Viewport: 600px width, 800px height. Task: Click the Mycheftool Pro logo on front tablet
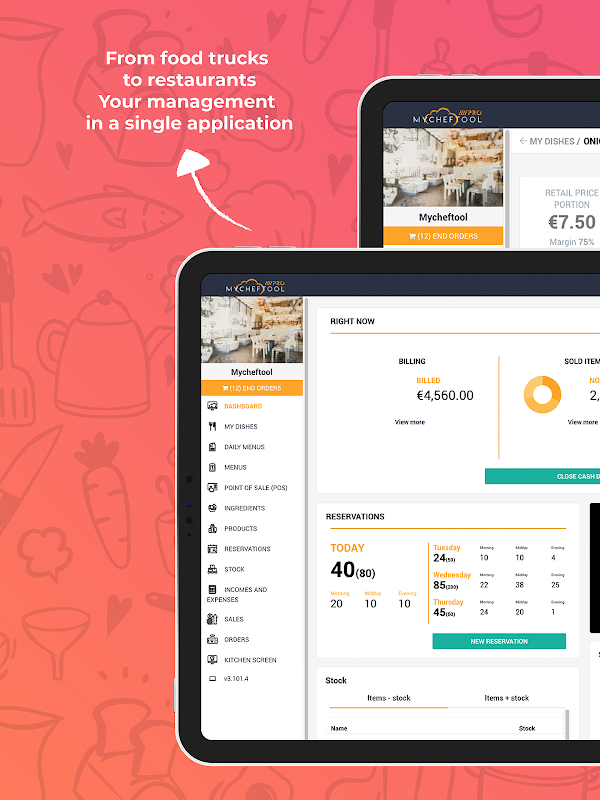255,286
